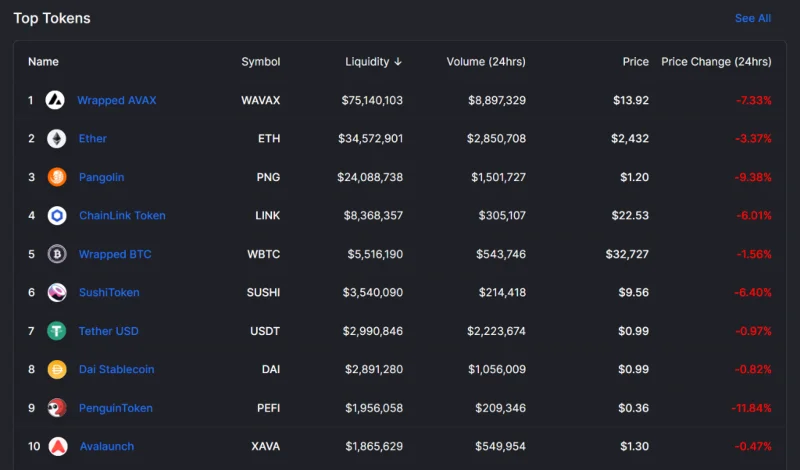Open the Wrapped AVAX token page
800x470 pixels.
(x=117, y=100)
